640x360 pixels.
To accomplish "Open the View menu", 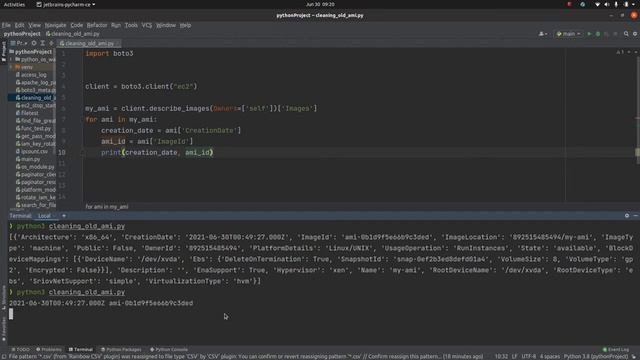I will [x=34, y=25].
